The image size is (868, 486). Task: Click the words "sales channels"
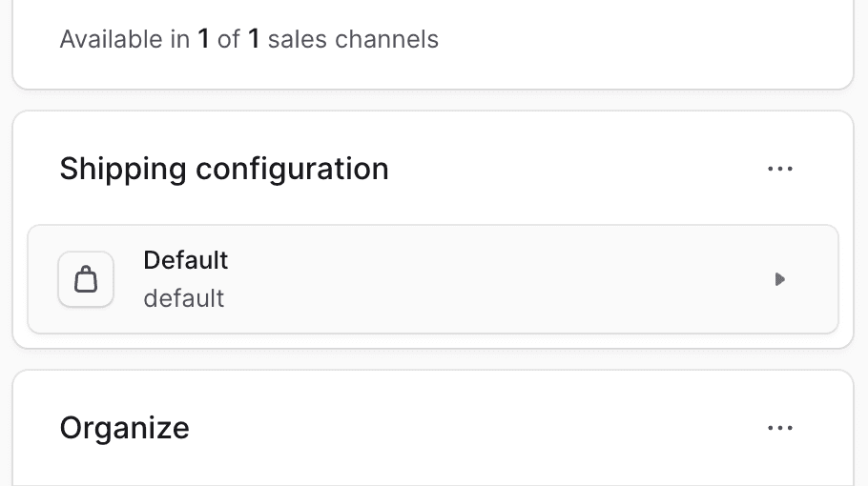pyautogui.click(x=353, y=40)
